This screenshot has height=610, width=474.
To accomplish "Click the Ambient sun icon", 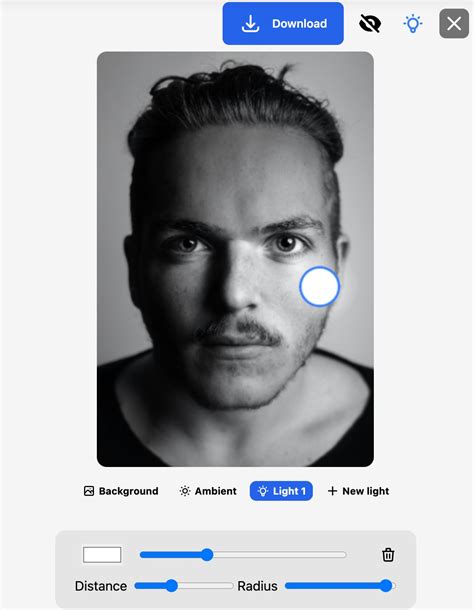I will (x=184, y=491).
